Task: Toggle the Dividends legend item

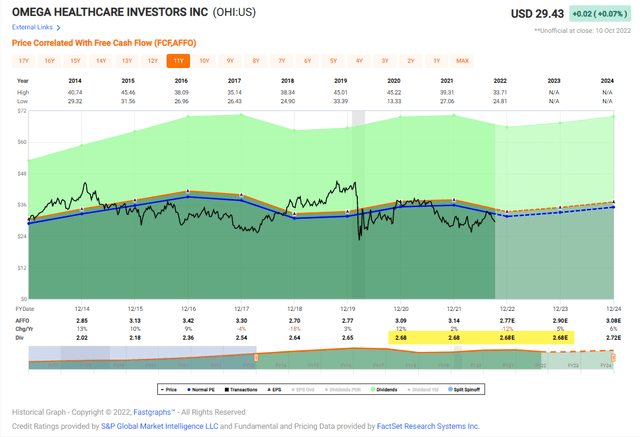Action: pyautogui.click(x=384, y=390)
